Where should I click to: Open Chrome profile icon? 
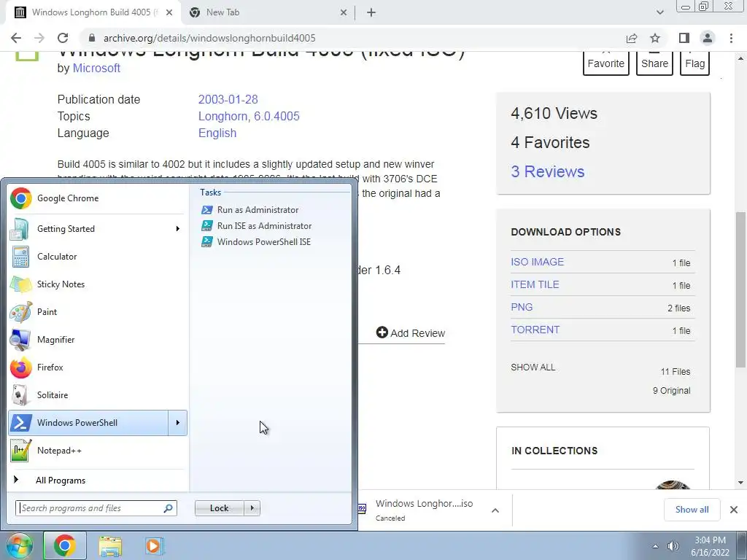[708, 38]
